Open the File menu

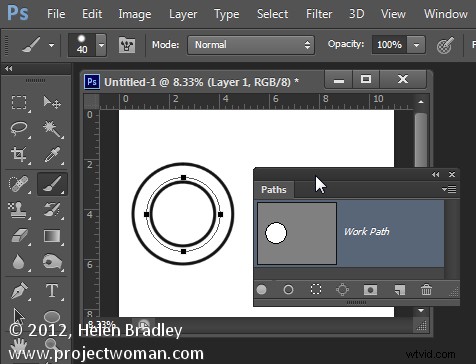pyautogui.click(x=56, y=14)
